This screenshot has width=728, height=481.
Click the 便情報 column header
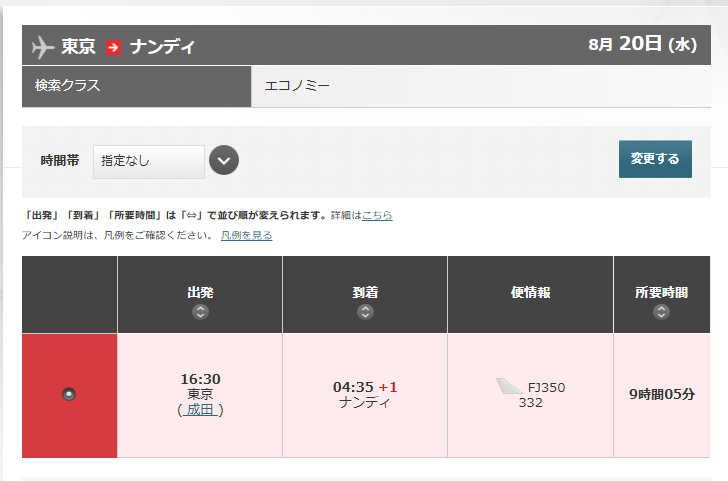pyautogui.click(x=531, y=292)
